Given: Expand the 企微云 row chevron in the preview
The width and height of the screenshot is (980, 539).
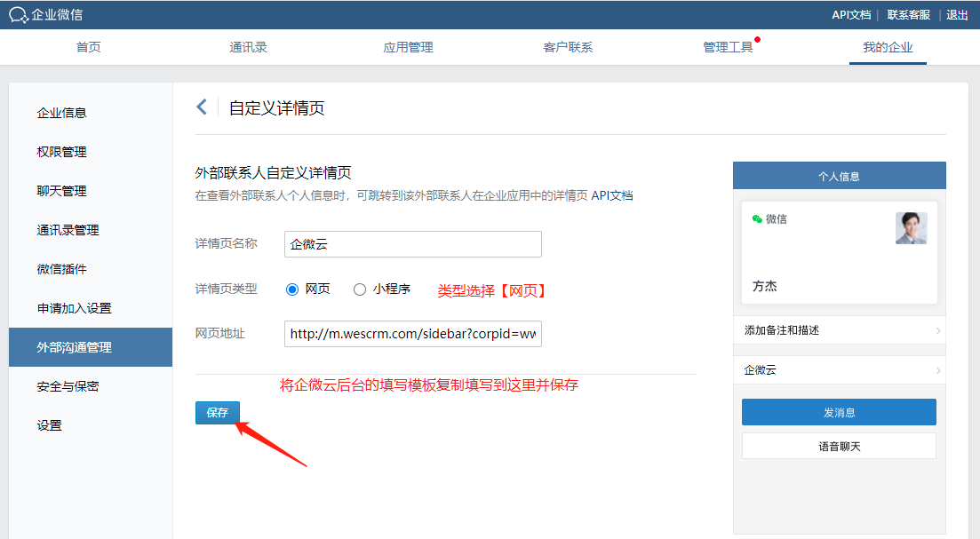Looking at the screenshot, I should [938, 370].
